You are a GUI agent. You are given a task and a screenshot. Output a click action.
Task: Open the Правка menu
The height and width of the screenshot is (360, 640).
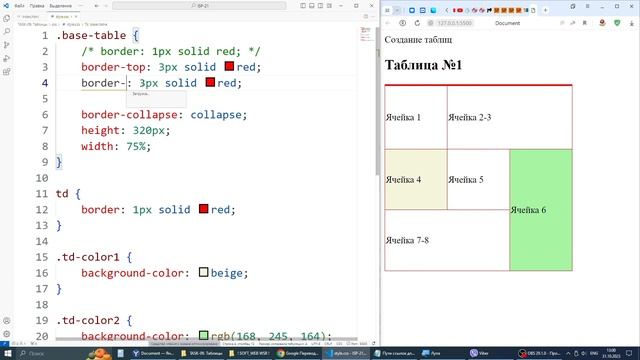37,6
